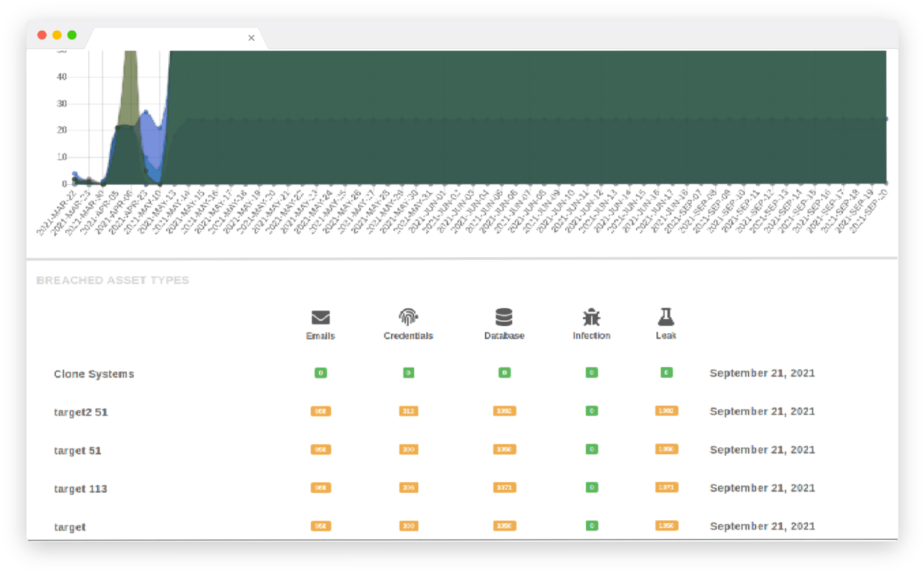Select the Clone Systems row name
924x579 pixels.
coord(94,374)
